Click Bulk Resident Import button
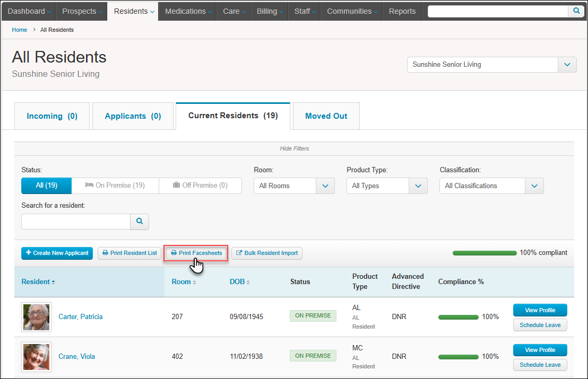The height and width of the screenshot is (379, 588). 267,253
